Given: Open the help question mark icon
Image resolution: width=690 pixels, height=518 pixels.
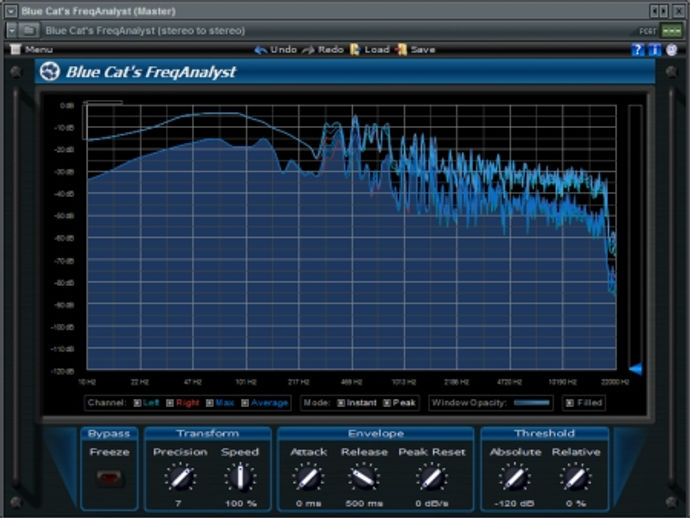Looking at the screenshot, I should tap(638, 49).
